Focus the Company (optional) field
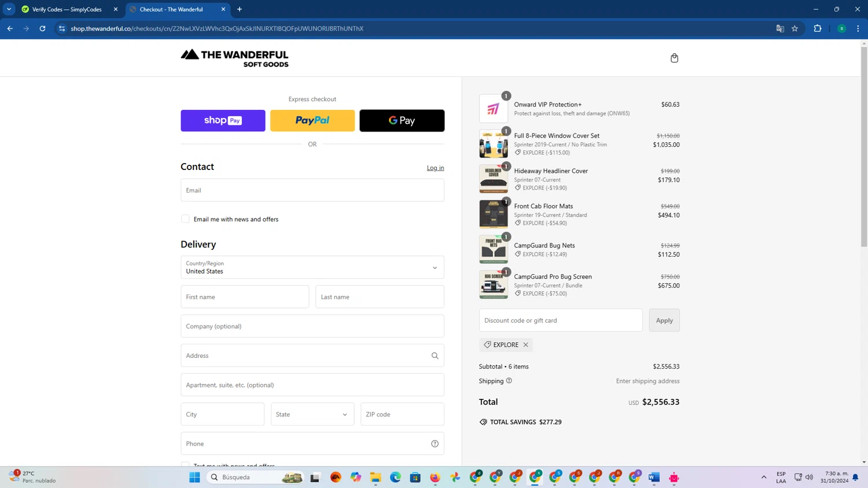This screenshot has height=488, width=868. click(312, 326)
